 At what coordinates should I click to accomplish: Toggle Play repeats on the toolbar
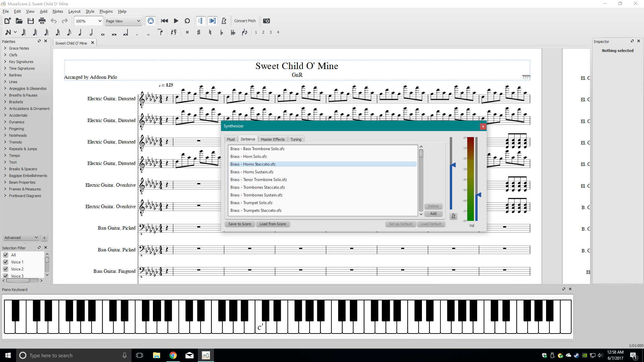coord(200,21)
